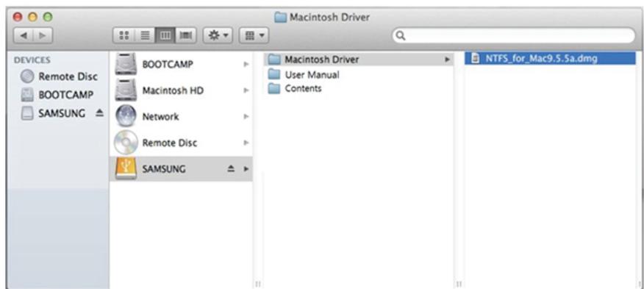Click the Macintosh HD drive icon
This screenshot has width=644, height=289.
click(x=126, y=90)
